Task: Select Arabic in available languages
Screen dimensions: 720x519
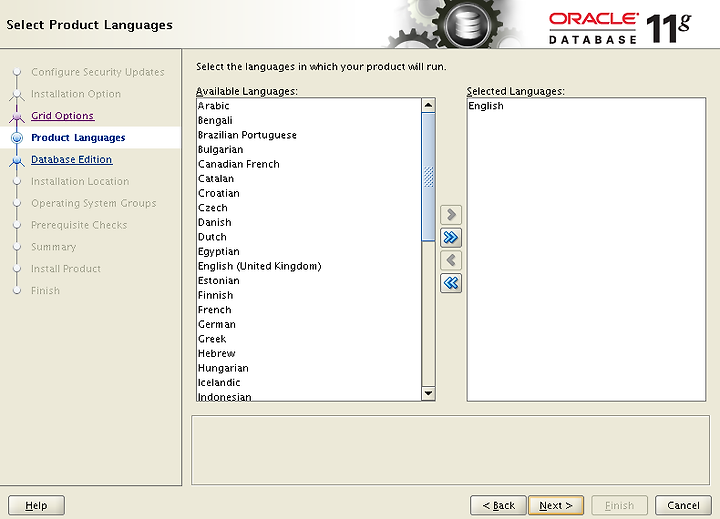Action: click(309, 106)
